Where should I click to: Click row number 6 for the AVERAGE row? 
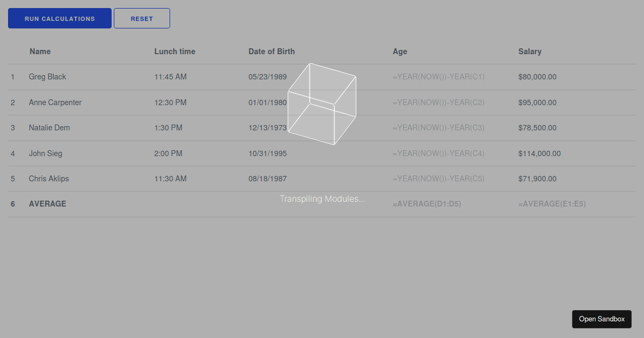(13, 204)
